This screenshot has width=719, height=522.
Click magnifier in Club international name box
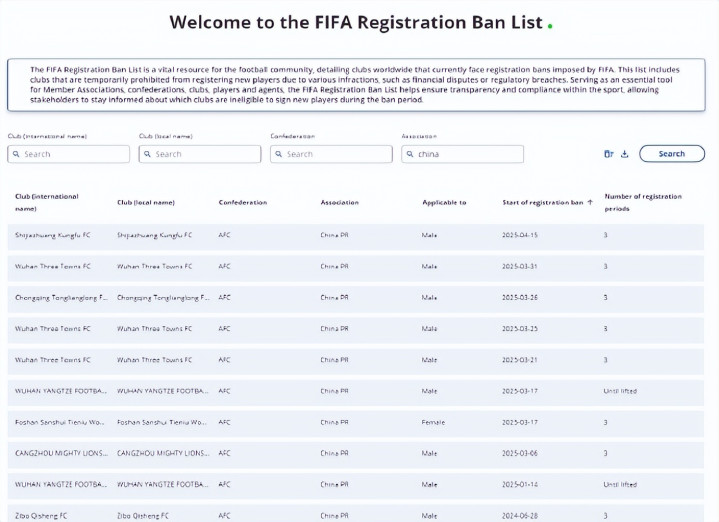tap(16, 154)
